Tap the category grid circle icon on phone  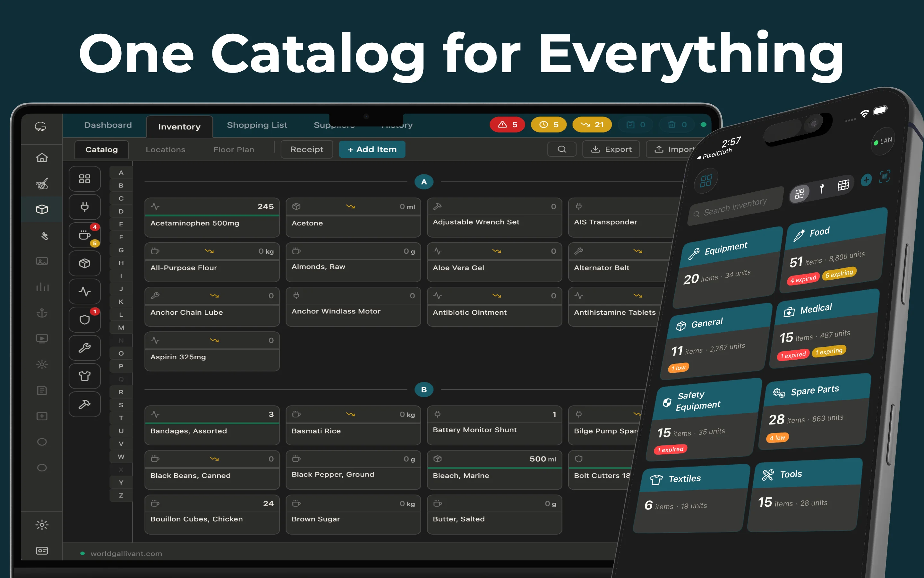click(x=706, y=180)
